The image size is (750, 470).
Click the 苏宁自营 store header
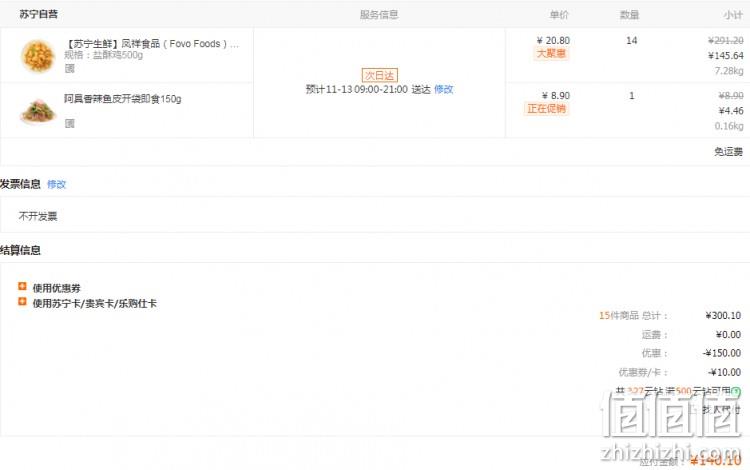tap(39, 14)
